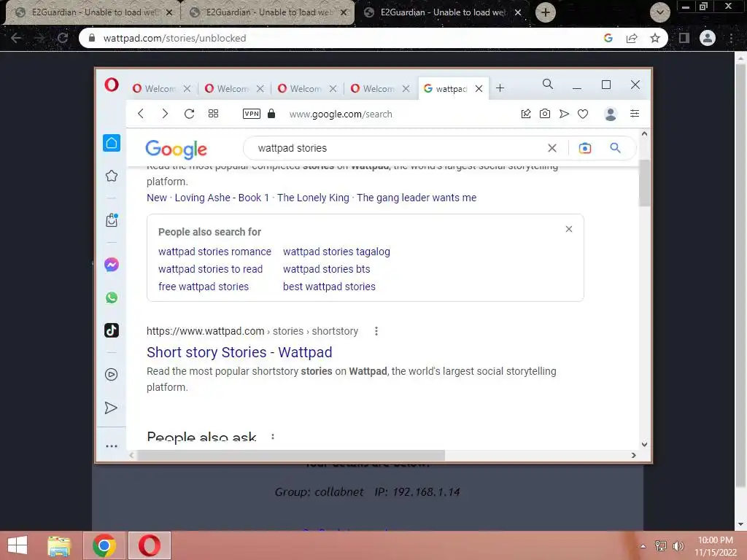Open Opera sidebar bookmarks star

112,176
